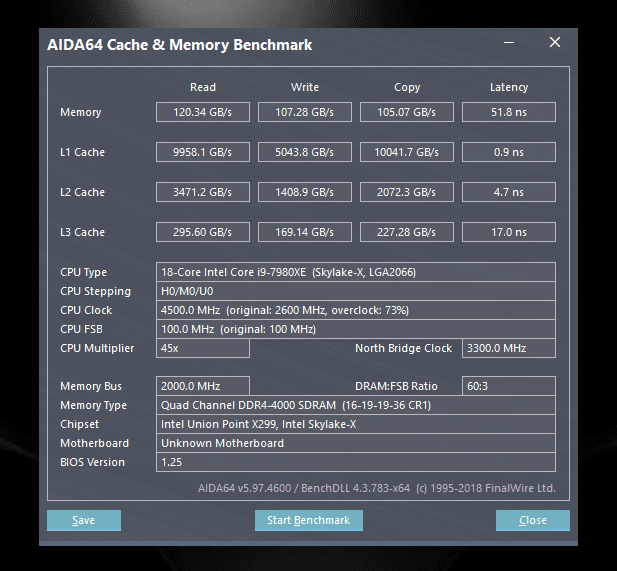Screen dimensions: 617x571
Task: Click the L1 Cache row label
Action: (x=82, y=152)
